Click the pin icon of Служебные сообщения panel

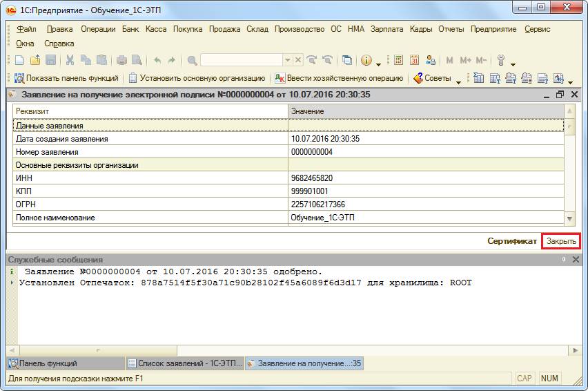click(x=563, y=259)
